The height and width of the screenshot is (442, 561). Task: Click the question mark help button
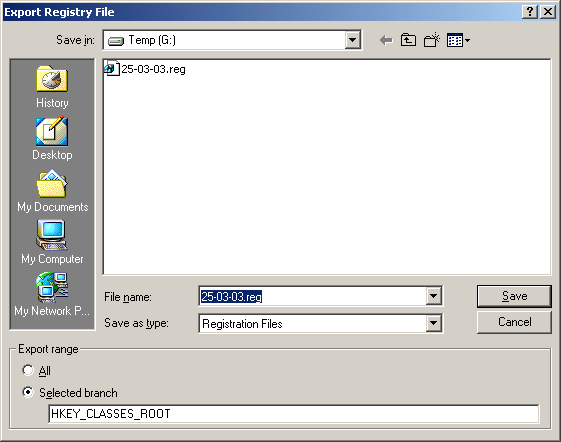point(530,12)
